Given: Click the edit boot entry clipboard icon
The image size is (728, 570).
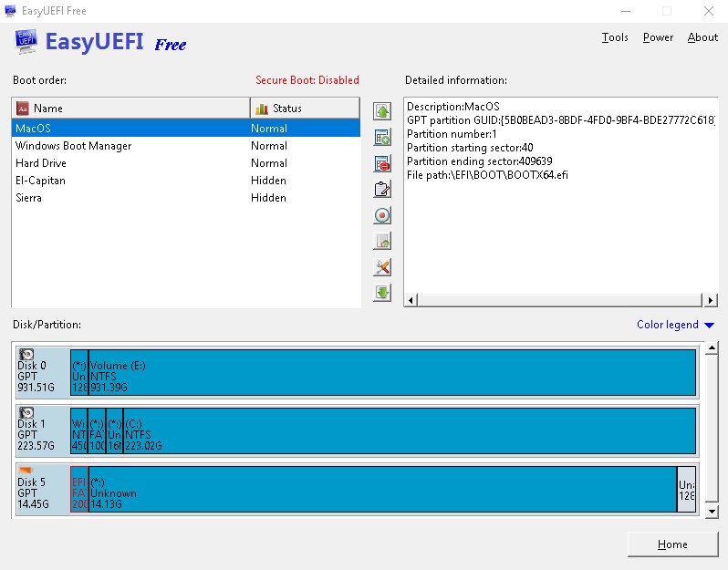Looking at the screenshot, I should tap(382, 190).
